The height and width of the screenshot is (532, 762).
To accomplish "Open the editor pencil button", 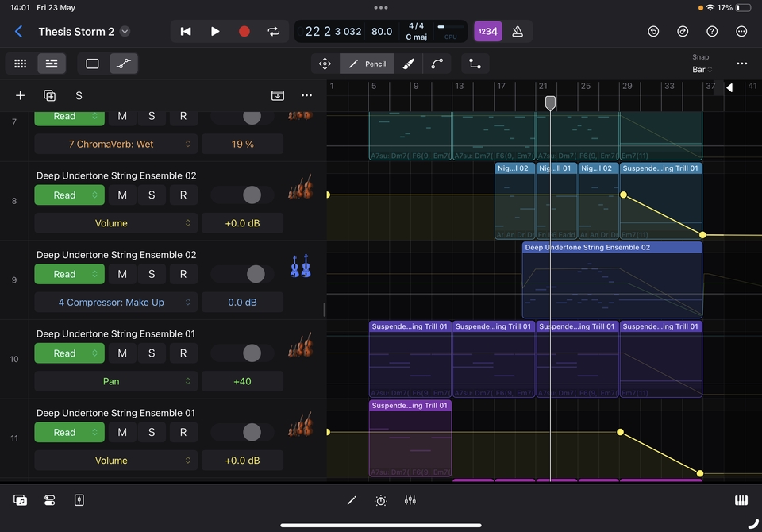I will tap(352, 500).
